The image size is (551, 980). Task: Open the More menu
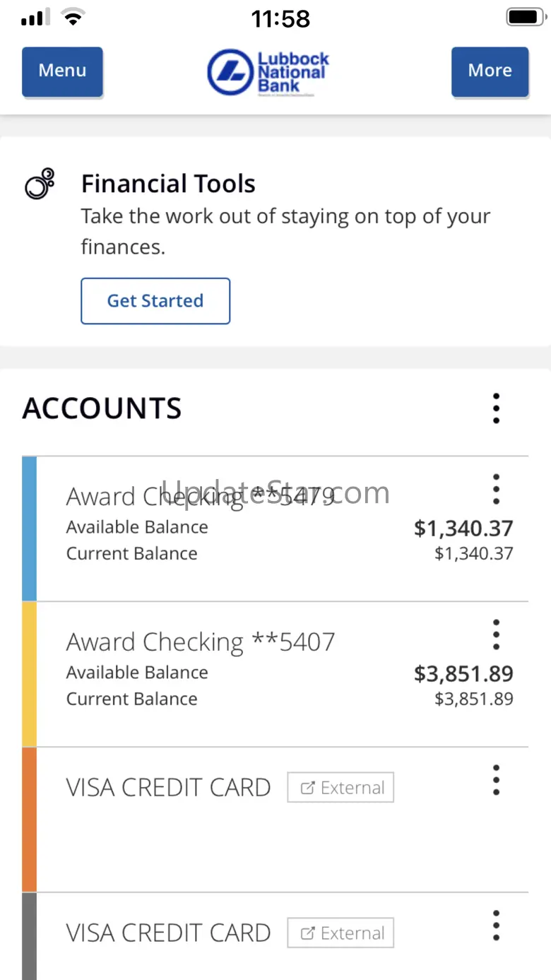(490, 71)
